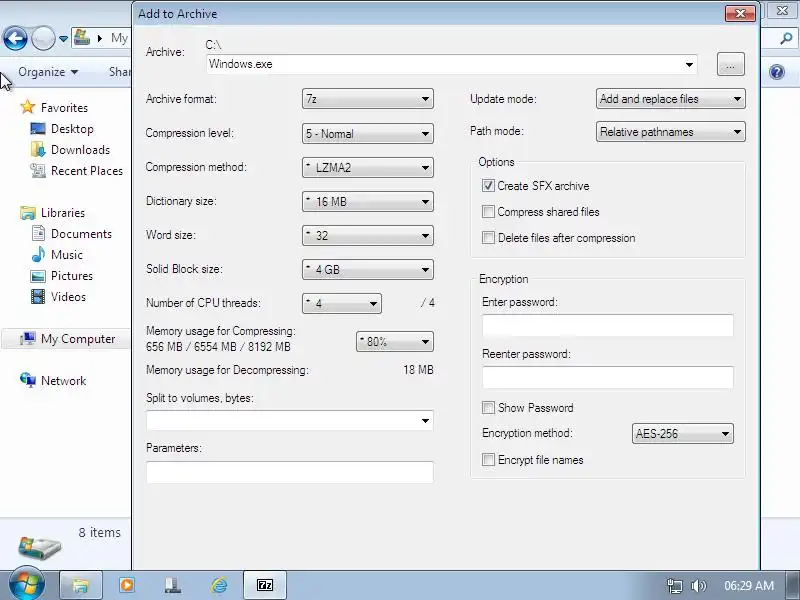Close the Add to Archive dialog
Image resolution: width=800 pixels, height=600 pixels.
click(x=740, y=13)
